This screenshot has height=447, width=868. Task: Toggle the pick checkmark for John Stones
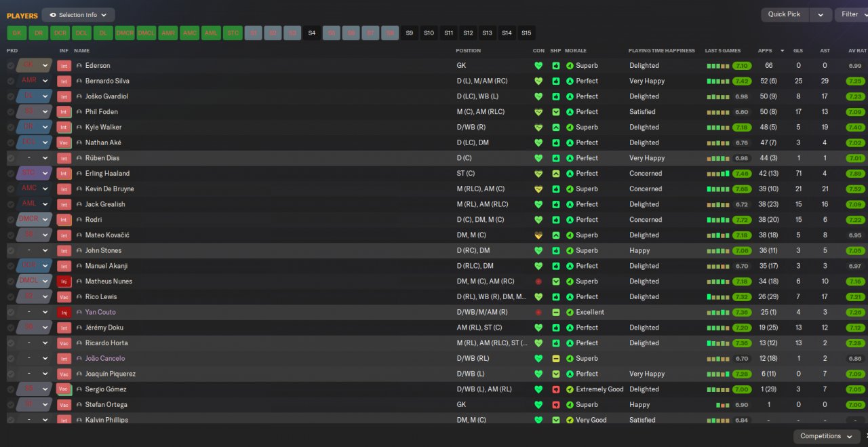click(x=10, y=250)
